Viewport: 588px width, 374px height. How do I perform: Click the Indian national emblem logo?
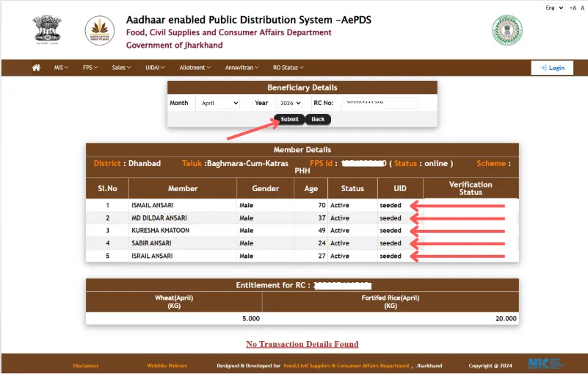(x=47, y=31)
